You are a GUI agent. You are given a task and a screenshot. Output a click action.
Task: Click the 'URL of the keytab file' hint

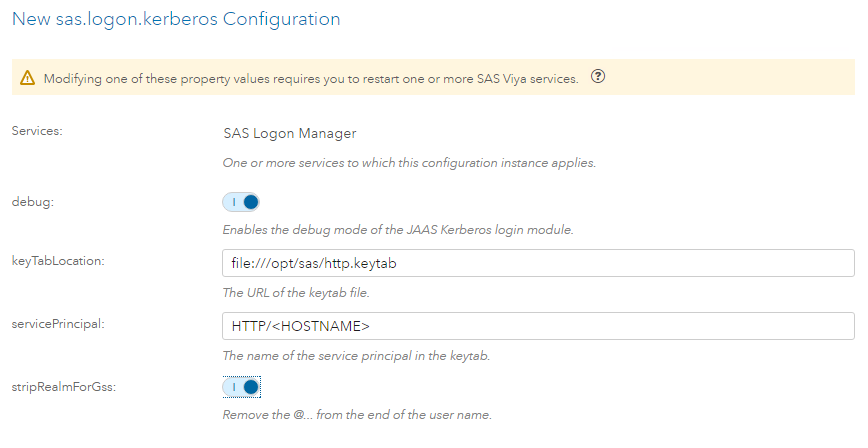point(302,293)
